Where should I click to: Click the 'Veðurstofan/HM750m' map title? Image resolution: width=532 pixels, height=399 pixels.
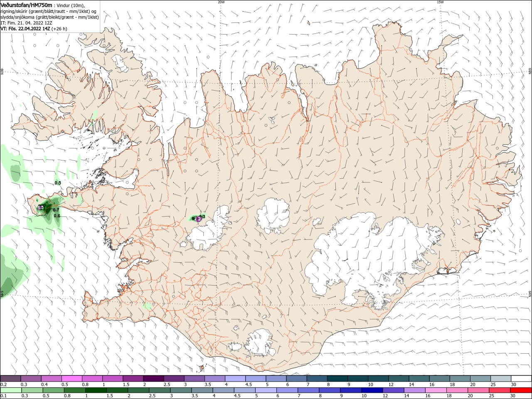click(27, 5)
